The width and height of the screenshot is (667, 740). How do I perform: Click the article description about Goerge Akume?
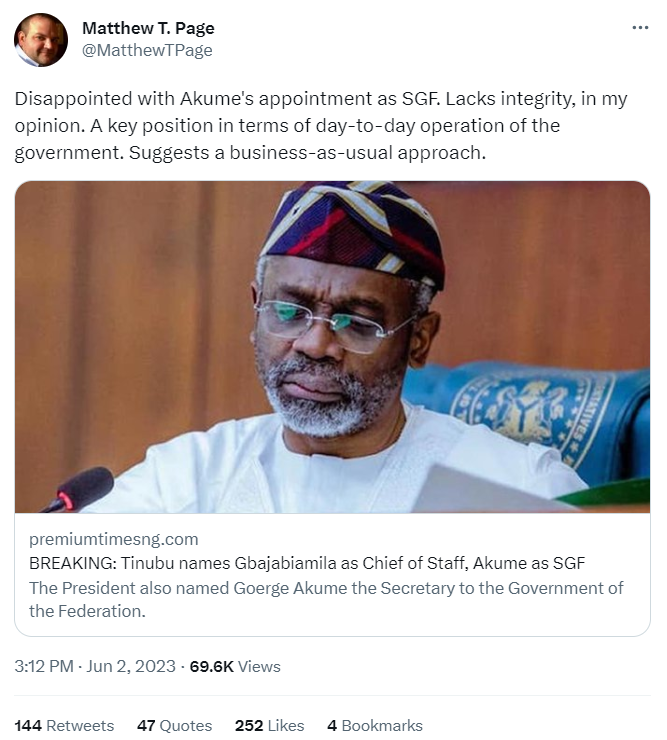click(326, 598)
